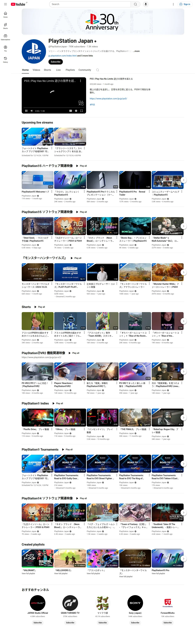
Task: Show next videos in PlayStation® Tournaments row
Action: [x=183, y=464]
